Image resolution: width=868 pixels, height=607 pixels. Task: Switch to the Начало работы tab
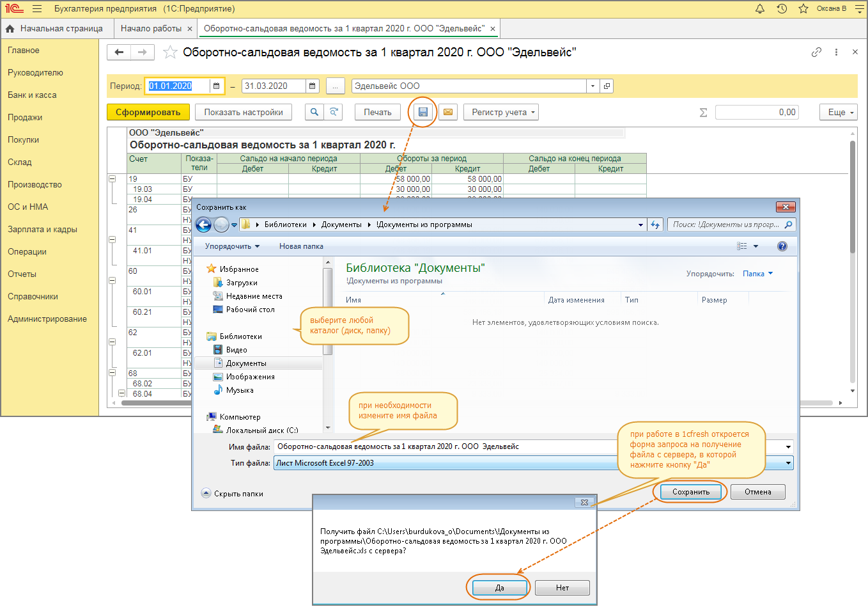[x=151, y=29]
